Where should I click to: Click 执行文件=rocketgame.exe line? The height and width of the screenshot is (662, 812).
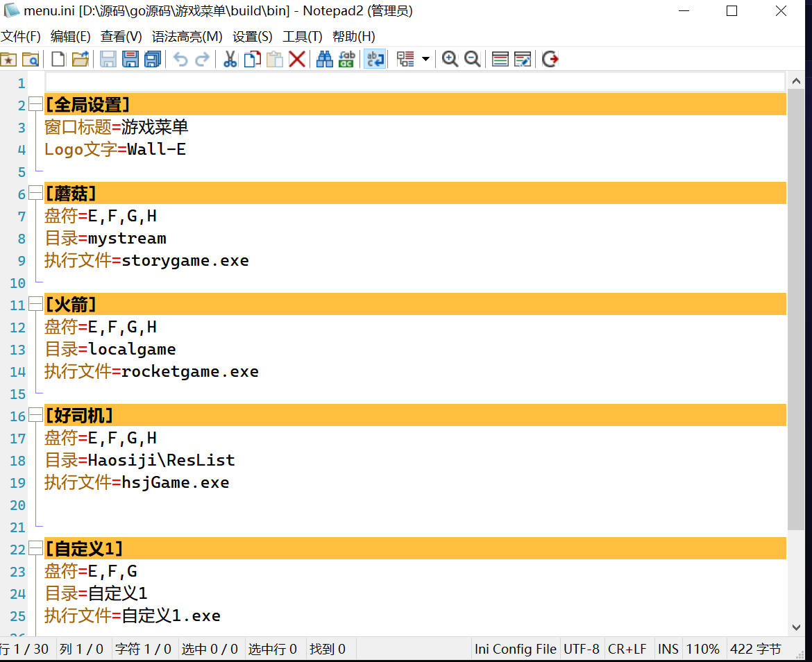pos(151,371)
